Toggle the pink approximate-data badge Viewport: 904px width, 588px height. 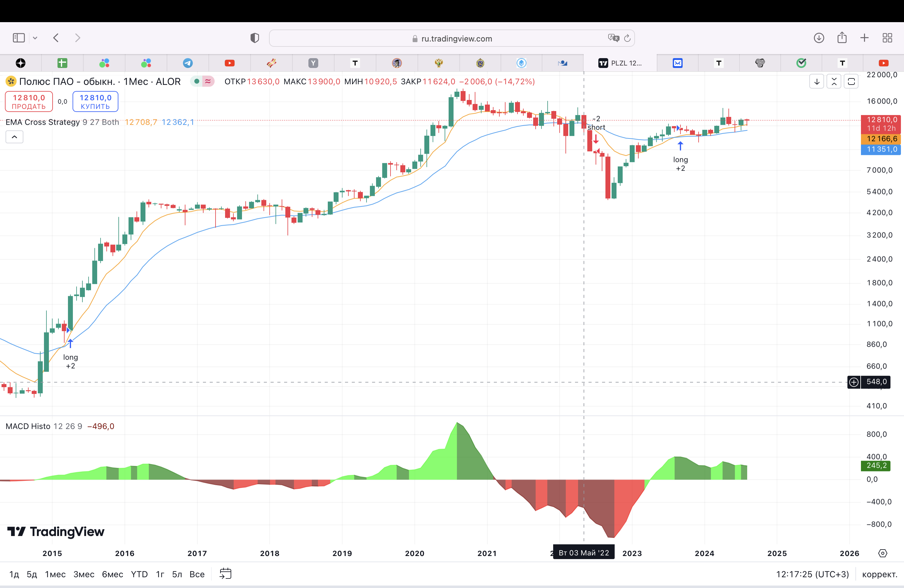pyautogui.click(x=208, y=81)
